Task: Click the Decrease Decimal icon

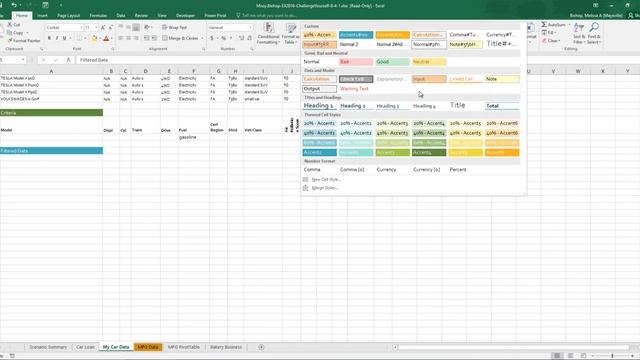Action: click(x=249, y=38)
